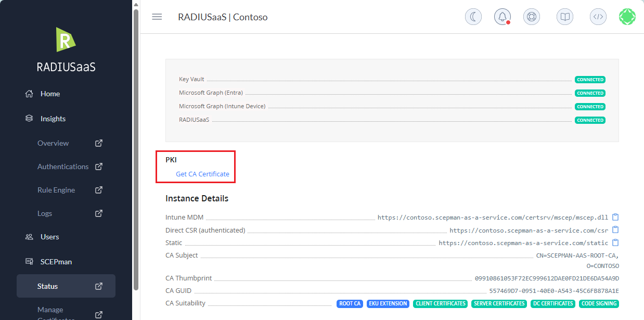The width and height of the screenshot is (644, 320).
Task: Select Users in the sidebar
Action: [x=49, y=237]
